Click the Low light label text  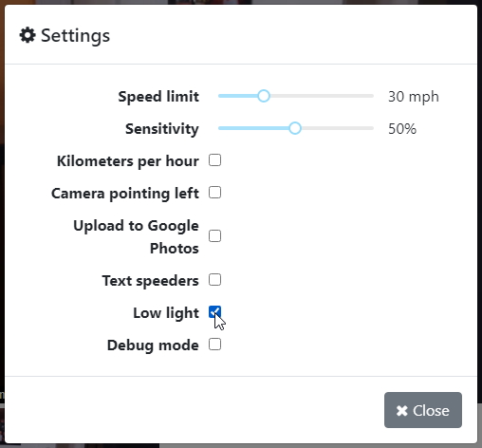166,313
